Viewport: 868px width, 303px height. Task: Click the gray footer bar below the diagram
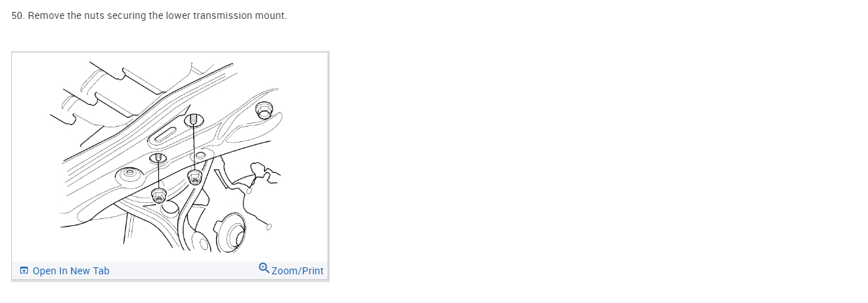(182, 271)
